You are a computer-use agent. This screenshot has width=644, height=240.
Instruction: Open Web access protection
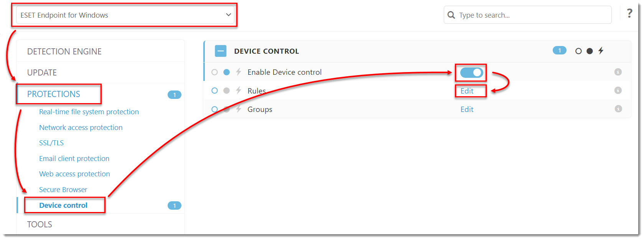[74, 174]
